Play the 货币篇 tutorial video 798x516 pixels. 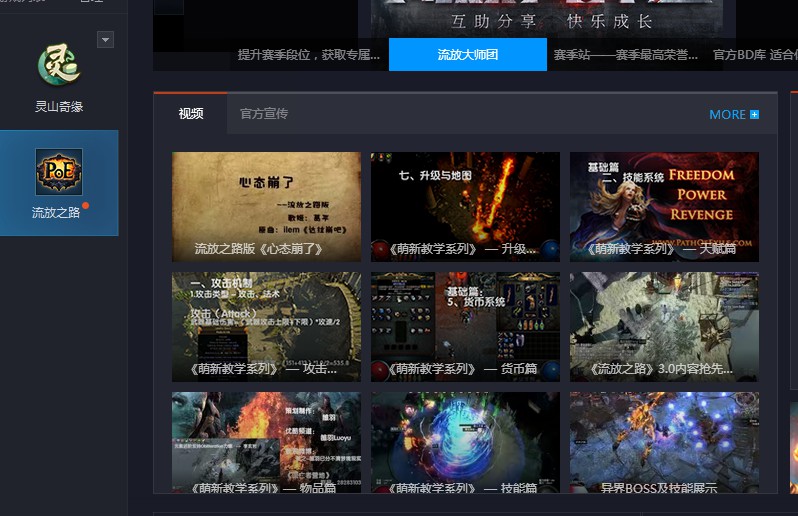coord(465,327)
